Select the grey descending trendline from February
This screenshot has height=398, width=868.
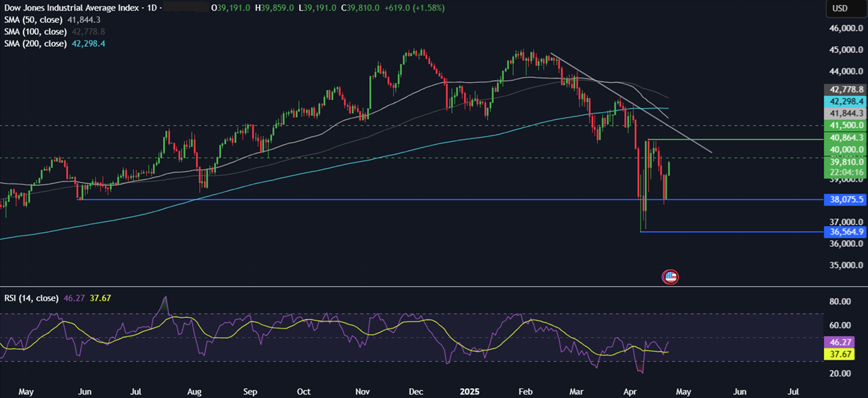(631, 103)
